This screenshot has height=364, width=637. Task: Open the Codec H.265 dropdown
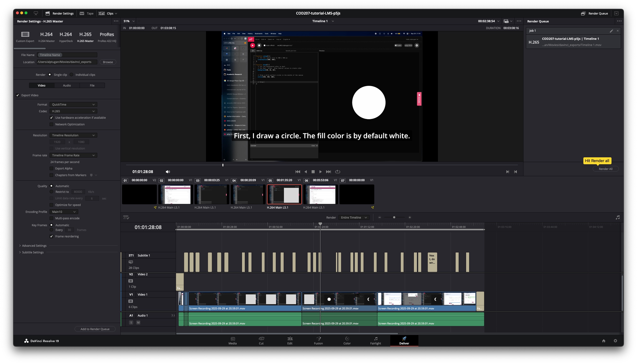pos(73,111)
